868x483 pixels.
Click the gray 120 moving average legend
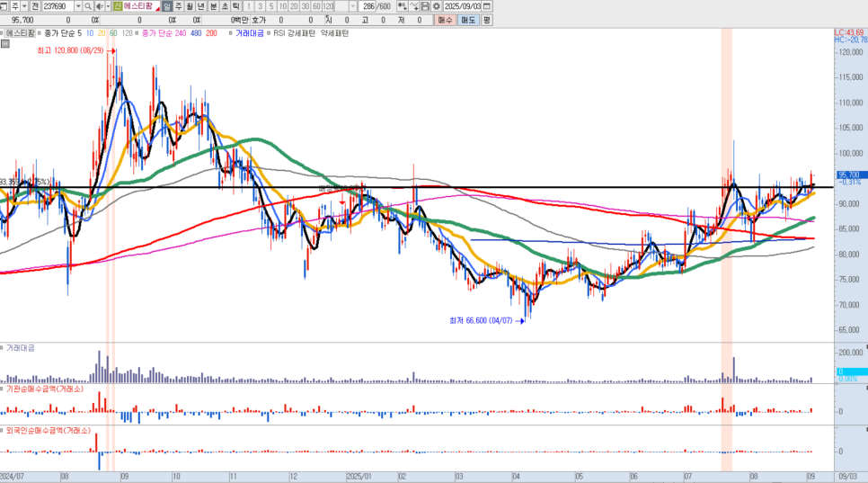[x=128, y=33]
